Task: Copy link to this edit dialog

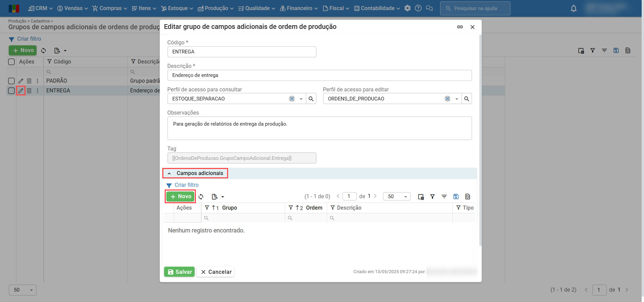Action: pos(460,27)
